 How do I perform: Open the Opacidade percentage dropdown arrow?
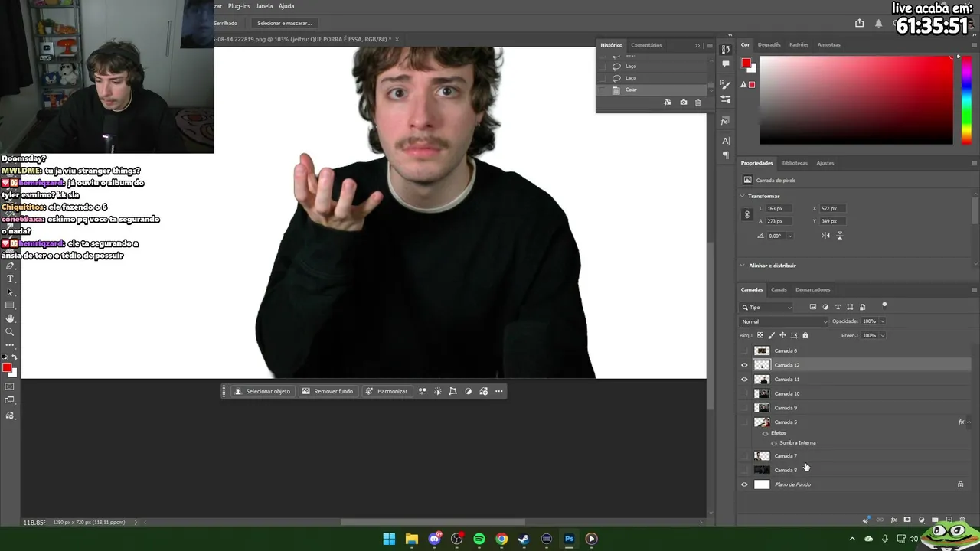tap(882, 321)
